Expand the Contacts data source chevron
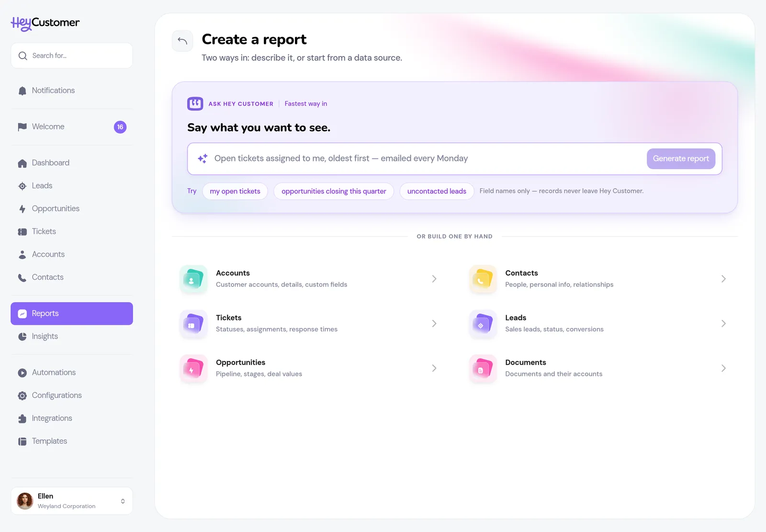766x532 pixels. coord(723,279)
